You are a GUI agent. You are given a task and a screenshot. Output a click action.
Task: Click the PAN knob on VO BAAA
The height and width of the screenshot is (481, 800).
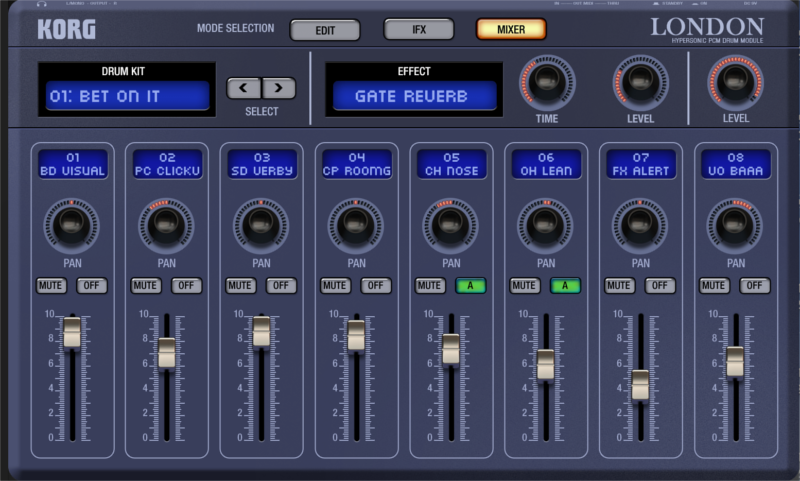pyautogui.click(x=735, y=225)
